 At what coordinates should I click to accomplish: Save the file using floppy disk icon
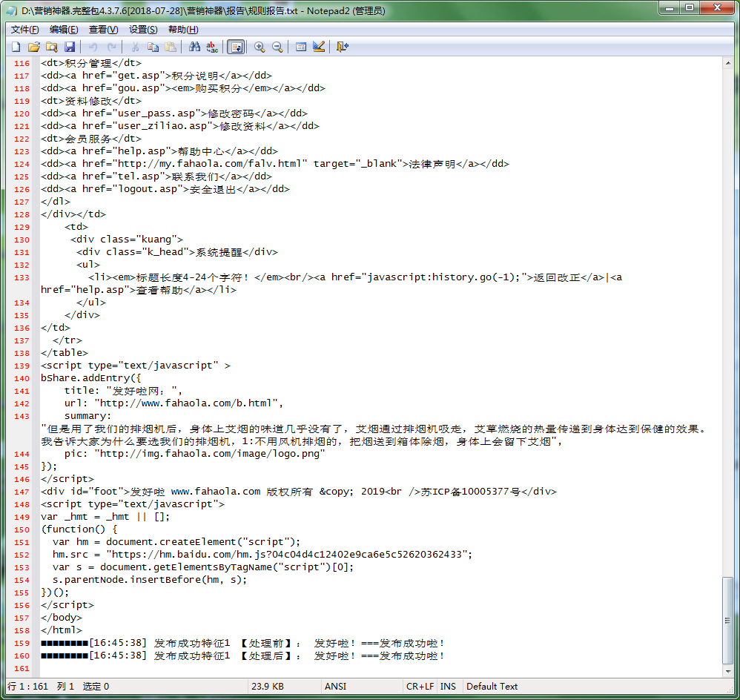(x=70, y=47)
